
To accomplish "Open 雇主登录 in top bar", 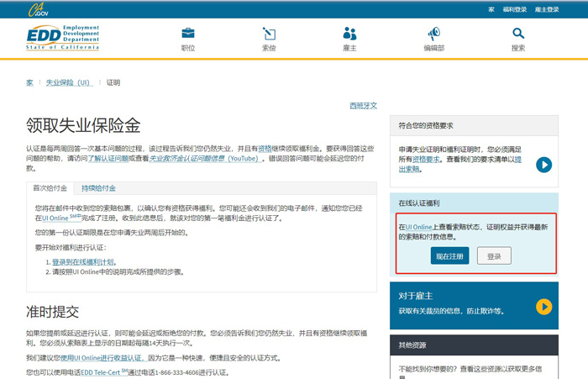I will click(x=547, y=9).
